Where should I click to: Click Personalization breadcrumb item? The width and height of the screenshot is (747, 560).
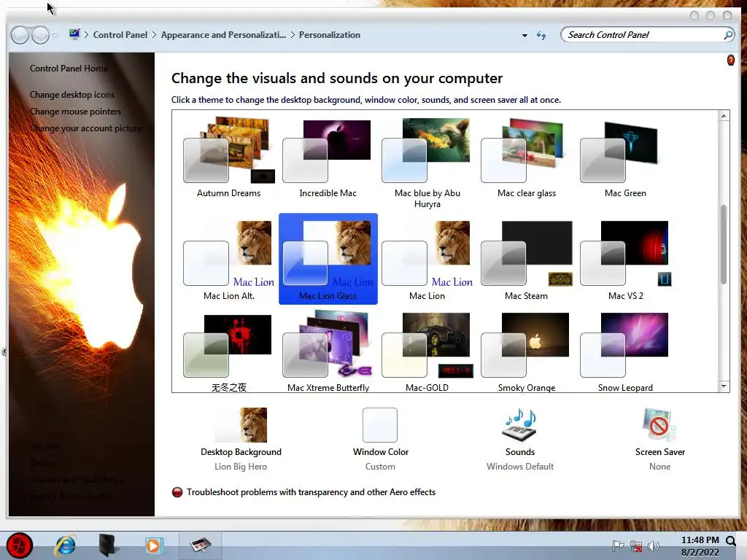330,35
